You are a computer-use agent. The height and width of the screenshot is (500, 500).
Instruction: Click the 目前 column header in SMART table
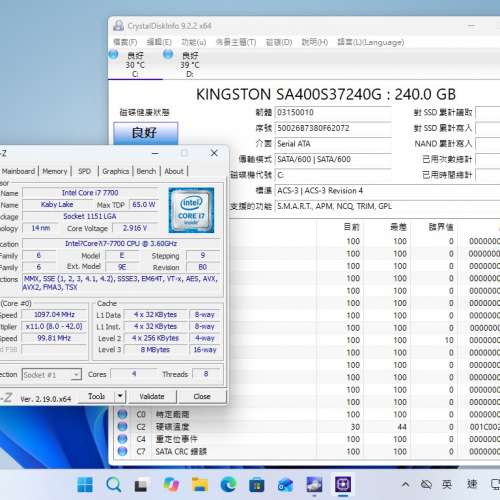point(352,227)
